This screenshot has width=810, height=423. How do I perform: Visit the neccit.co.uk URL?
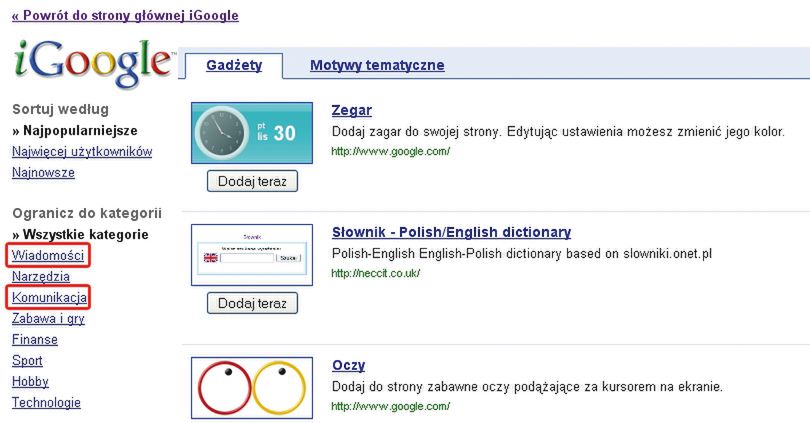click(376, 273)
